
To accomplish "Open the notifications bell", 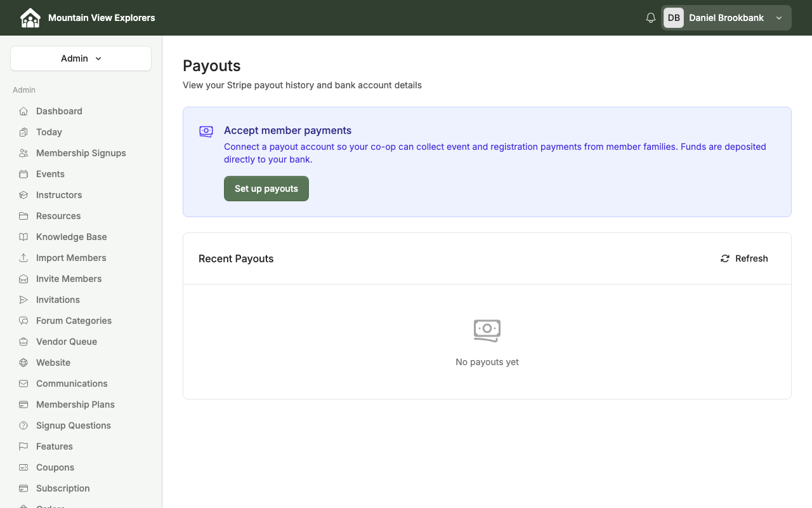I will click(x=651, y=18).
